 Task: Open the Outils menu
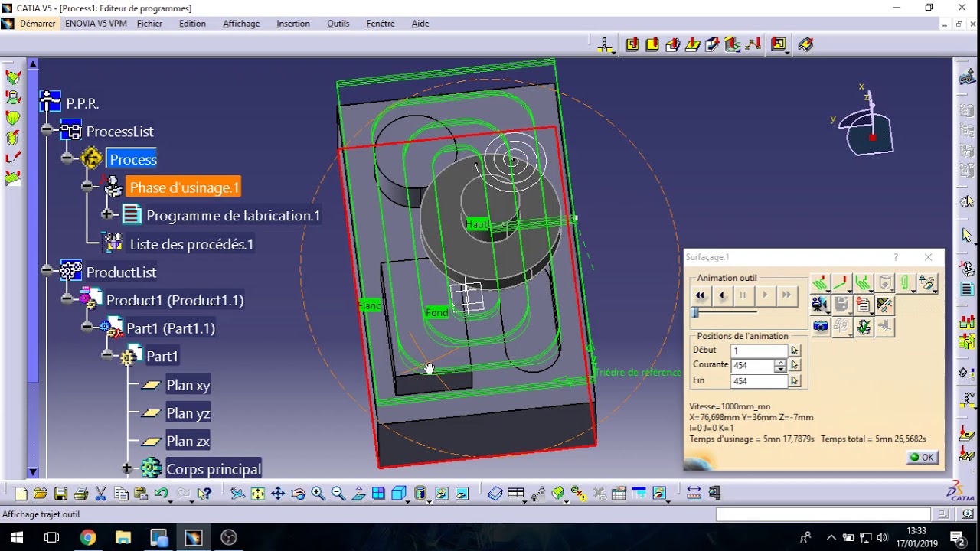338,24
